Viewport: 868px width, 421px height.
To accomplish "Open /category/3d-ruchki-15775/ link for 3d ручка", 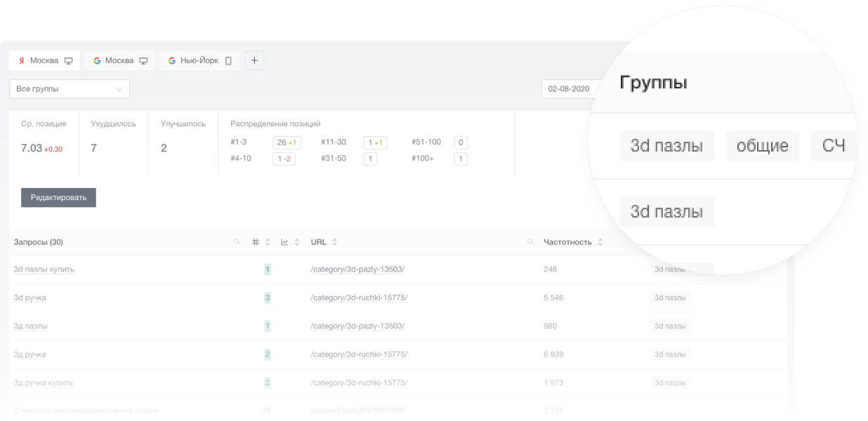I will 359,298.
